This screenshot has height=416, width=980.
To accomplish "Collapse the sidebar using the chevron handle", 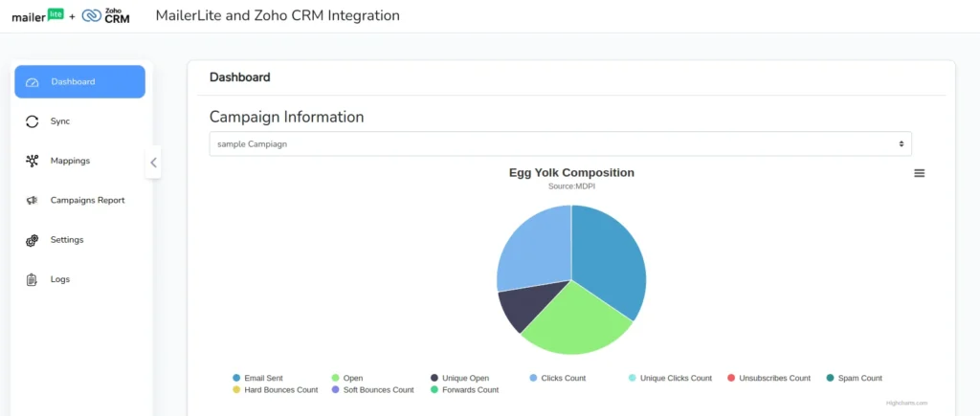I will (153, 163).
